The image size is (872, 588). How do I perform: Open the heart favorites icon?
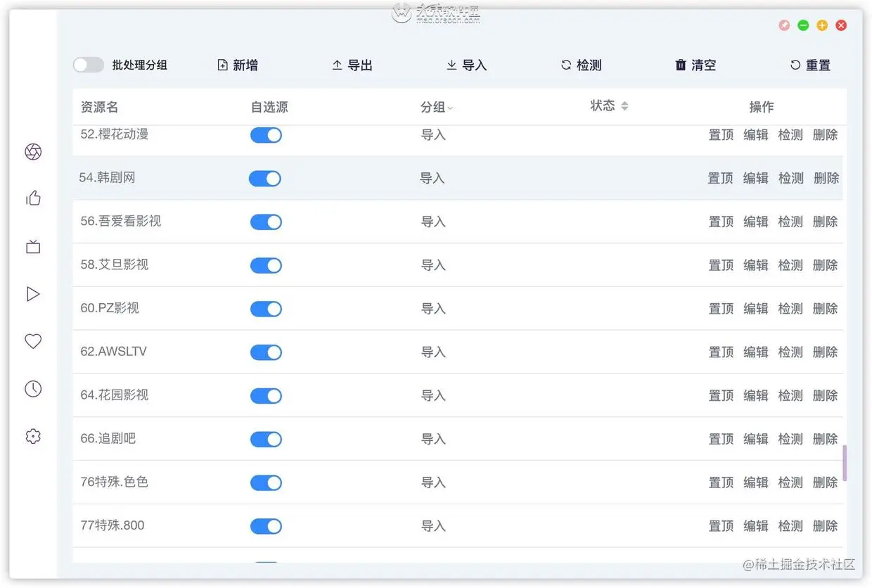tap(33, 341)
